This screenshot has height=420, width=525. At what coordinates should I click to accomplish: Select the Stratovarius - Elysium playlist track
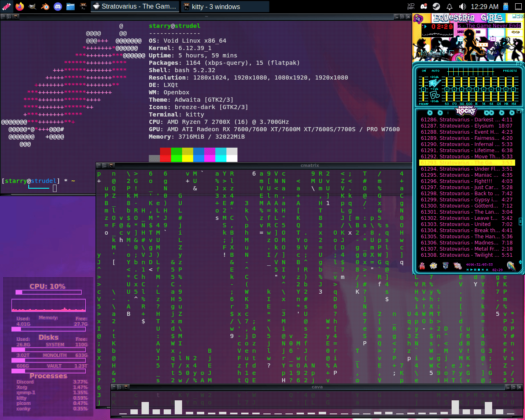pos(466,126)
